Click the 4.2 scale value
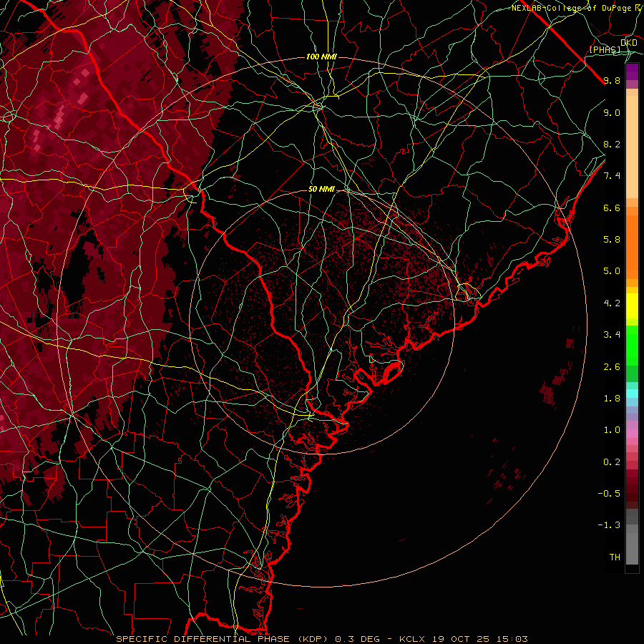This screenshot has width=644, height=644. click(612, 303)
